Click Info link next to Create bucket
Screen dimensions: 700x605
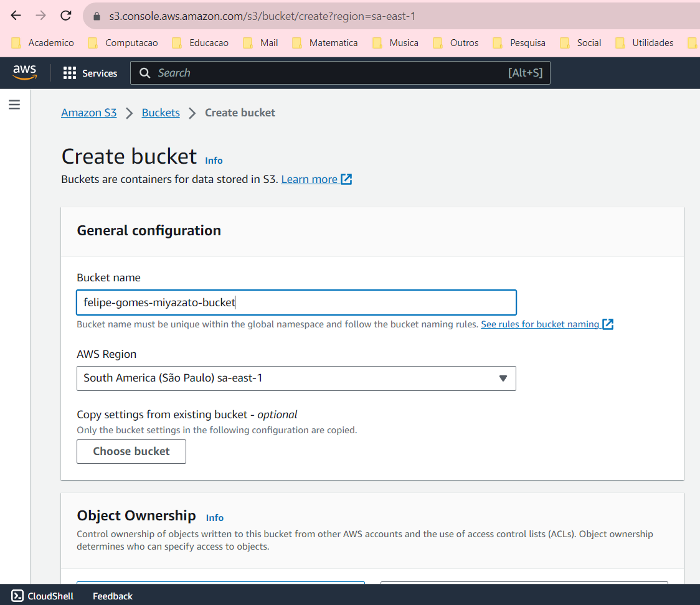[x=214, y=160]
